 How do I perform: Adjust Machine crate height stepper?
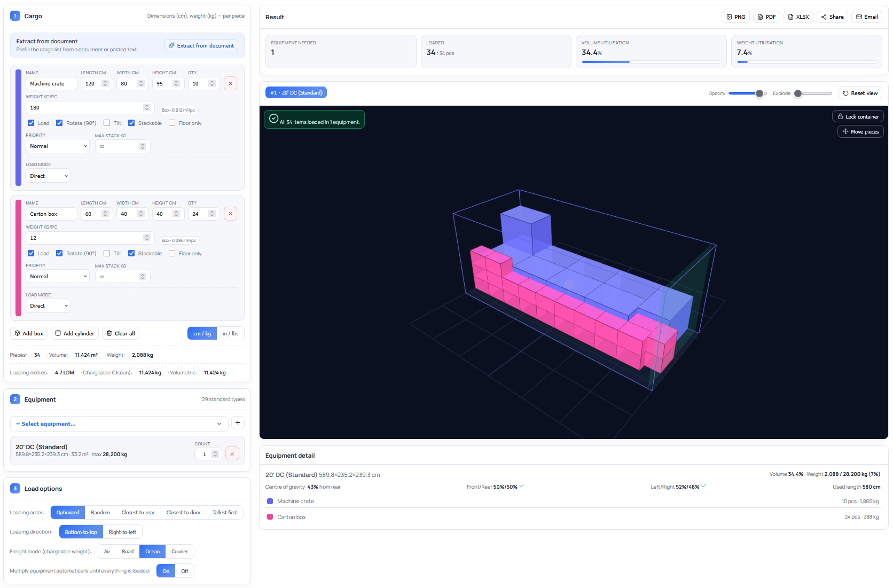pyautogui.click(x=176, y=84)
